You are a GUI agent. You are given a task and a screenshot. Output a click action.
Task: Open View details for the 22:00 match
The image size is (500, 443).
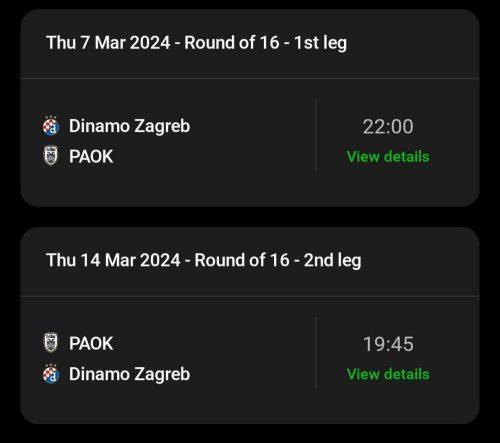coord(388,156)
